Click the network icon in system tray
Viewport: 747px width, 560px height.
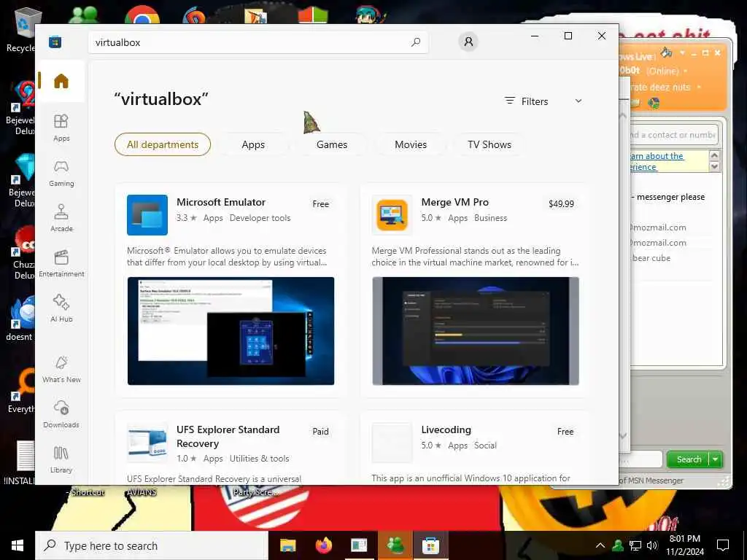pyautogui.click(x=635, y=545)
